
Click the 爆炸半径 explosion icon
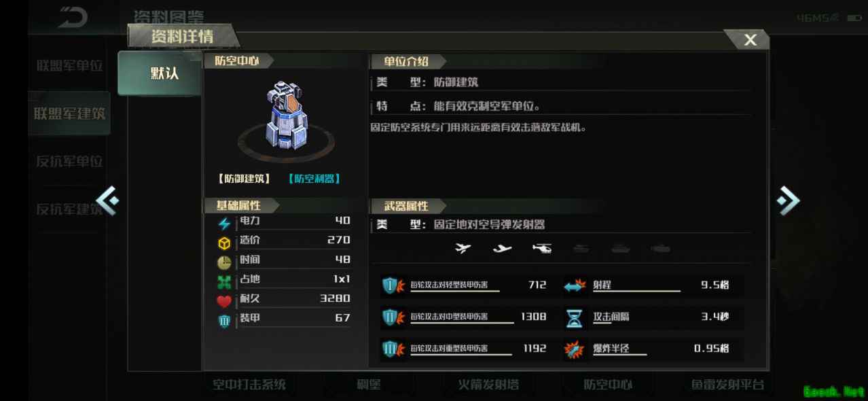coord(575,349)
